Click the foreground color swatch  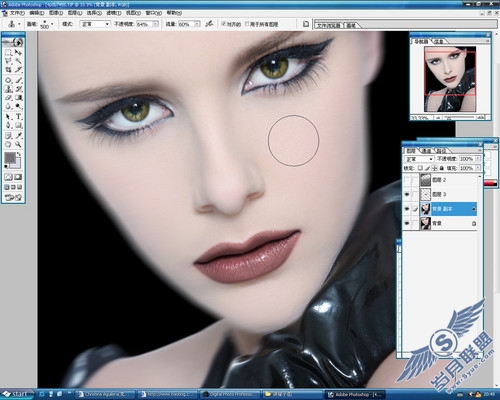[x=10, y=157]
